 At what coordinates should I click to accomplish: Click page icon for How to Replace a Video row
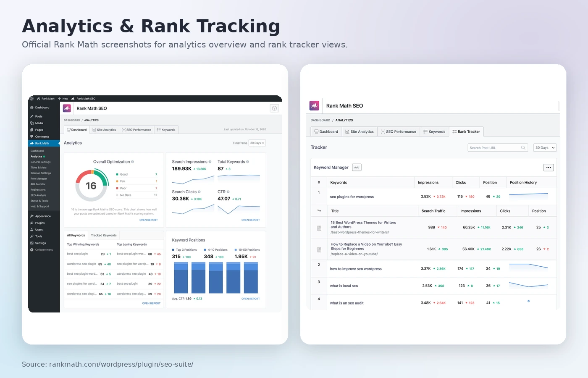(319, 250)
